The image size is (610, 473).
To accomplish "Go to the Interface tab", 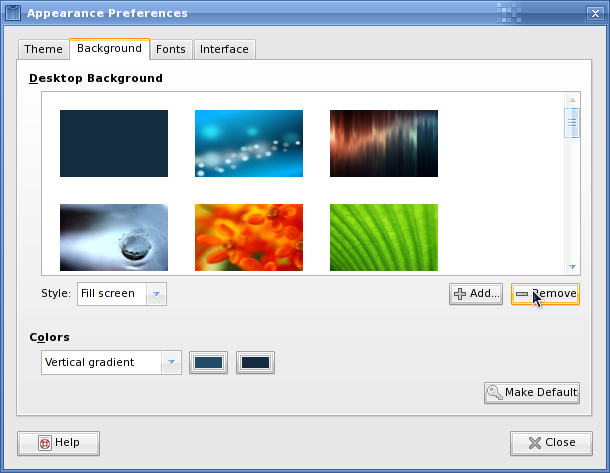I will point(224,49).
